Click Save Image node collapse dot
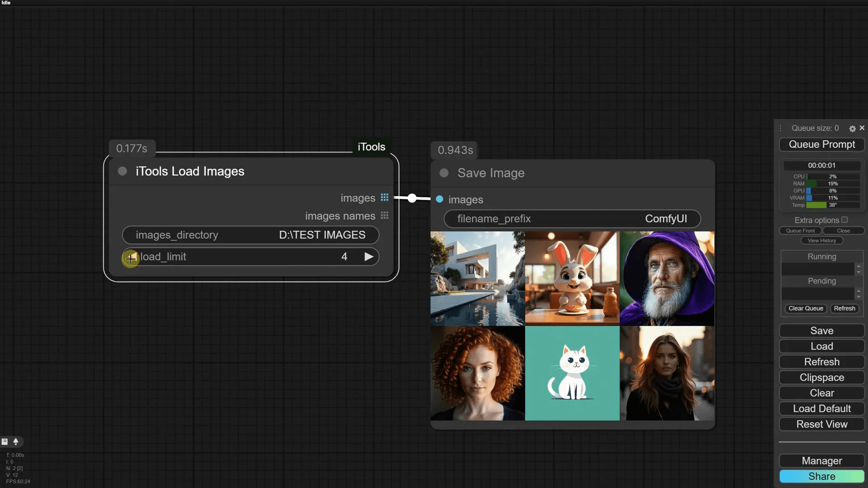The width and height of the screenshot is (868, 488). click(x=444, y=173)
